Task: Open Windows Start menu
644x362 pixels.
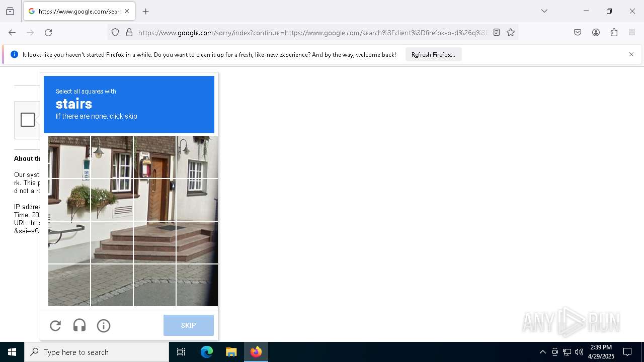Action: 12,352
